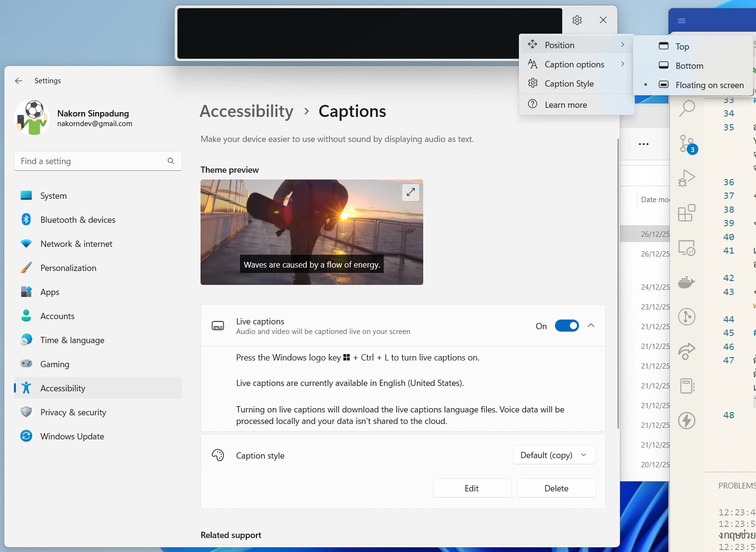Click the search magnifier in Find a setting
Viewport: 756px width, 552px height.
click(x=171, y=161)
